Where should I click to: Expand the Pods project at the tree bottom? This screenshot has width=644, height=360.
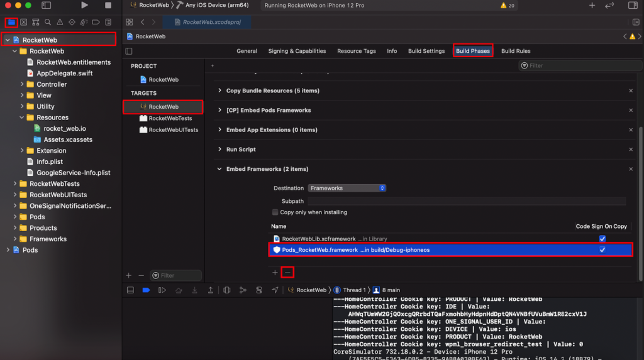(x=8, y=250)
